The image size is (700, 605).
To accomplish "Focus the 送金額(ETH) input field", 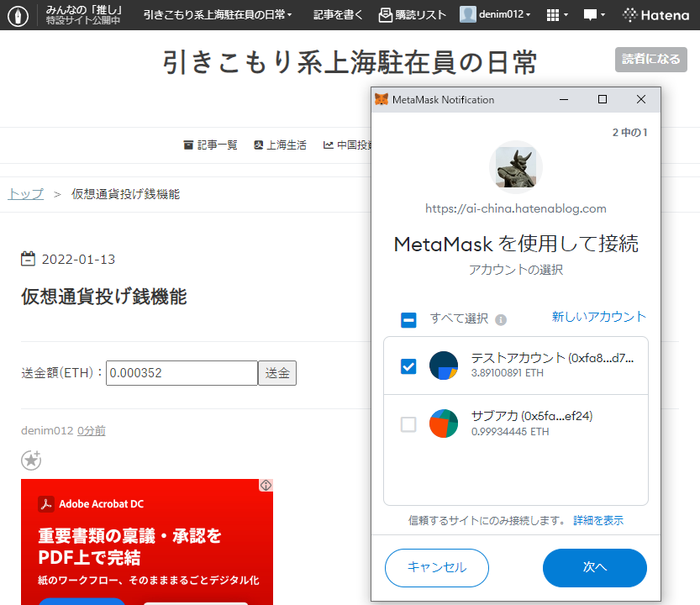I will pos(182,373).
